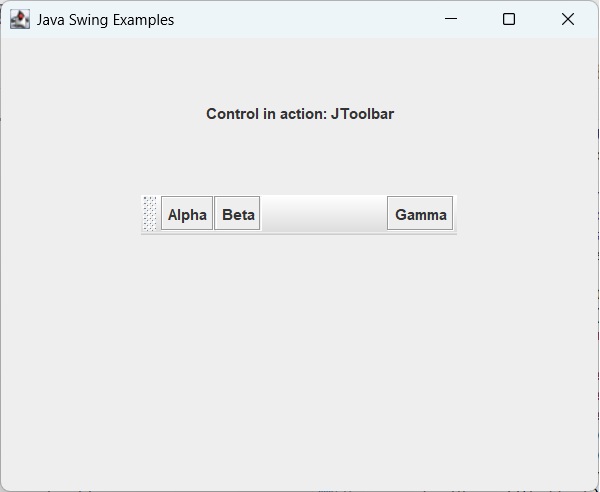Click the Alpha toolbar button
This screenshot has width=600, height=492.
[x=187, y=214]
